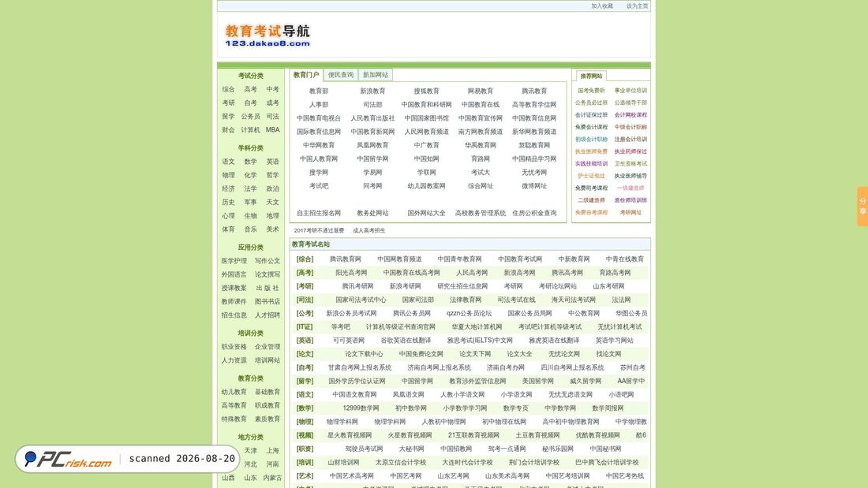Click the 设为主页 link at top
The height and width of the screenshot is (488, 868).
[x=637, y=6]
